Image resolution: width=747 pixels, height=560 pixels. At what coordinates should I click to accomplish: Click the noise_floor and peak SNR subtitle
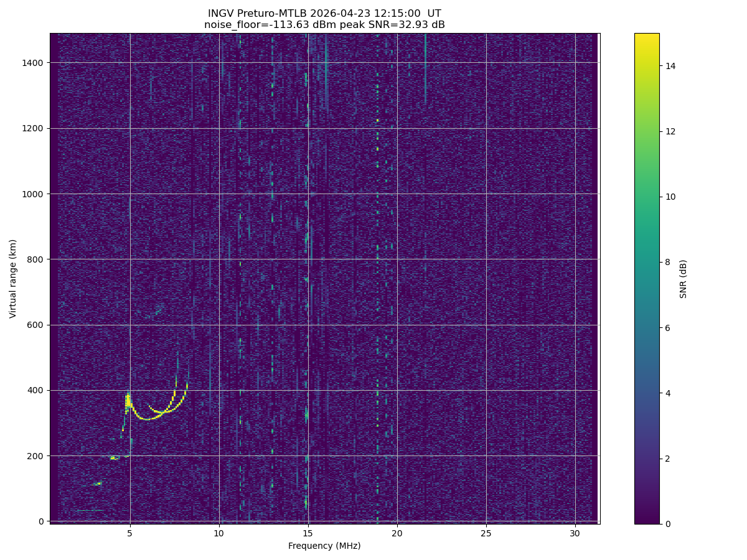324,25
